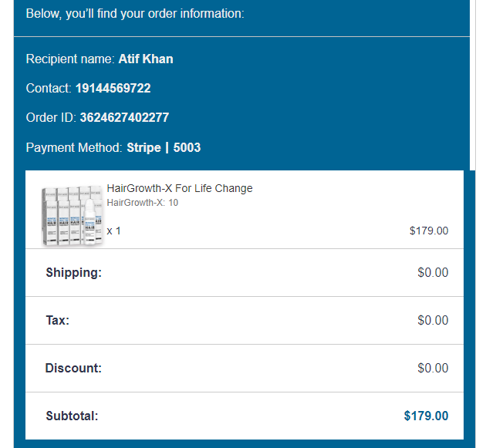Click the $179.00 item price
486x448 pixels.
[428, 231]
